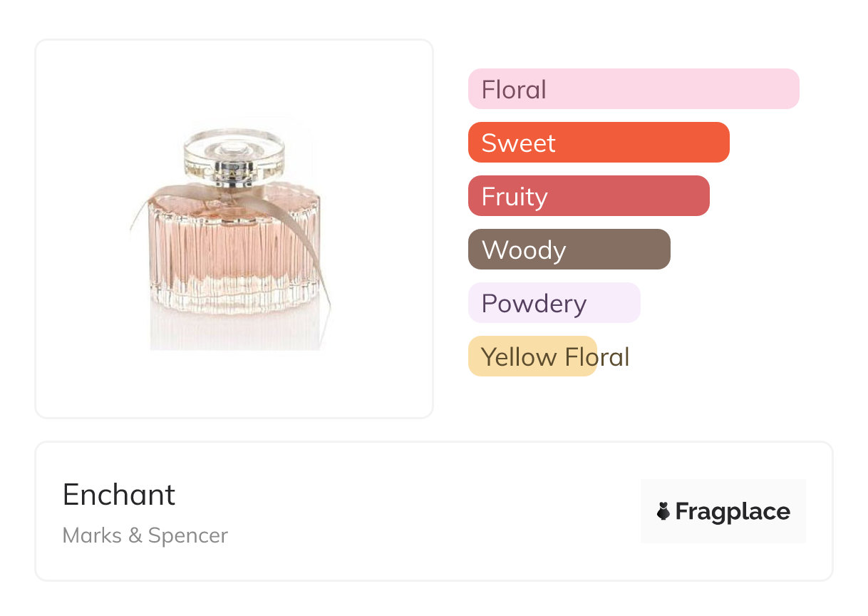868x616 pixels.
Task: Click the glass stopper cap of the bottle
Action: [x=234, y=151]
